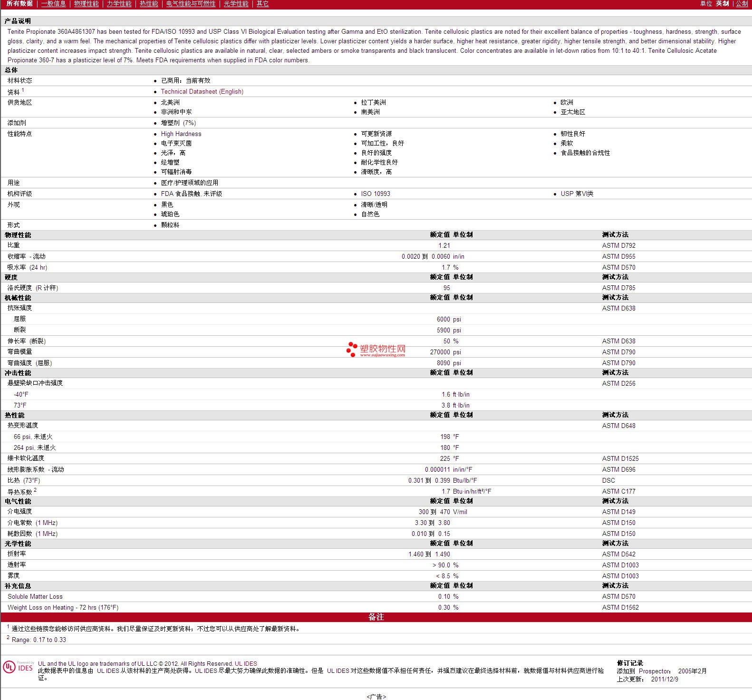The height and width of the screenshot is (700, 752).
Task: Open UL IDES link after copyright notice
Action: coord(246,664)
